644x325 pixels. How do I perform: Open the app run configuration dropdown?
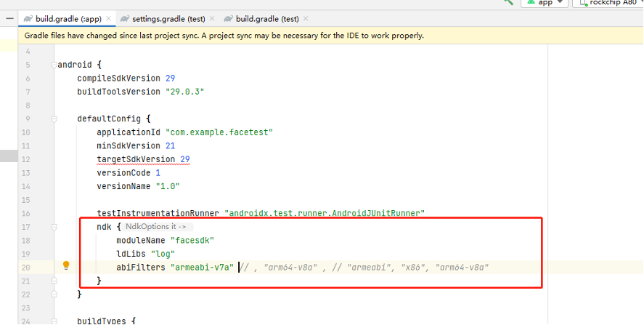(x=545, y=3)
